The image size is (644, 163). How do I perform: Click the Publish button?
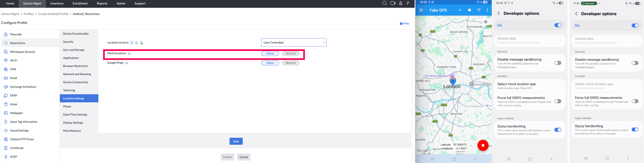pyautogui.click(x=228, y=157)
